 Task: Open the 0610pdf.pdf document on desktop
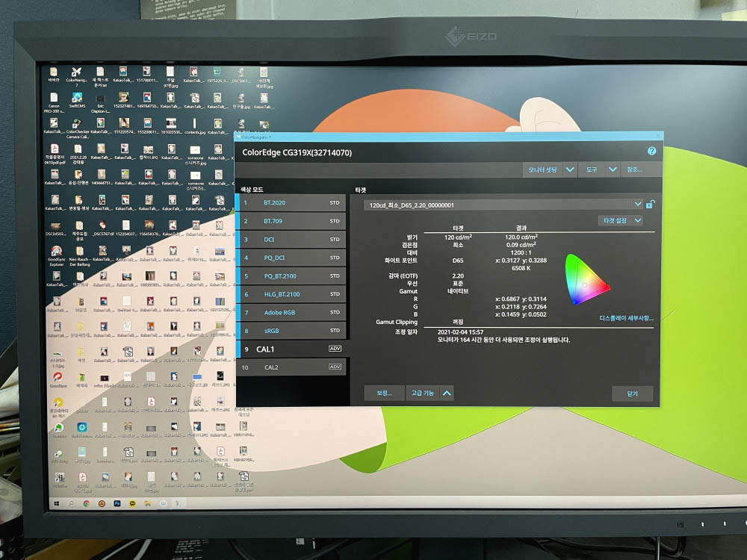pos(55,155)
